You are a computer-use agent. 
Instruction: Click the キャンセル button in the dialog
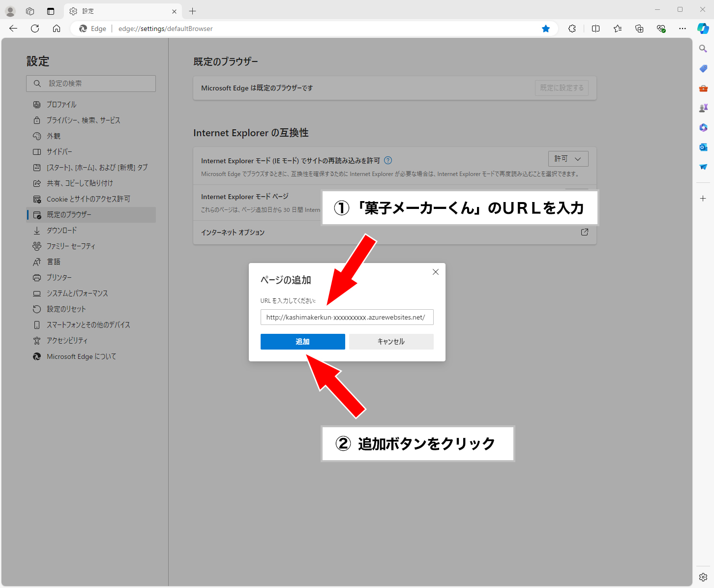[x=391, y=342]
